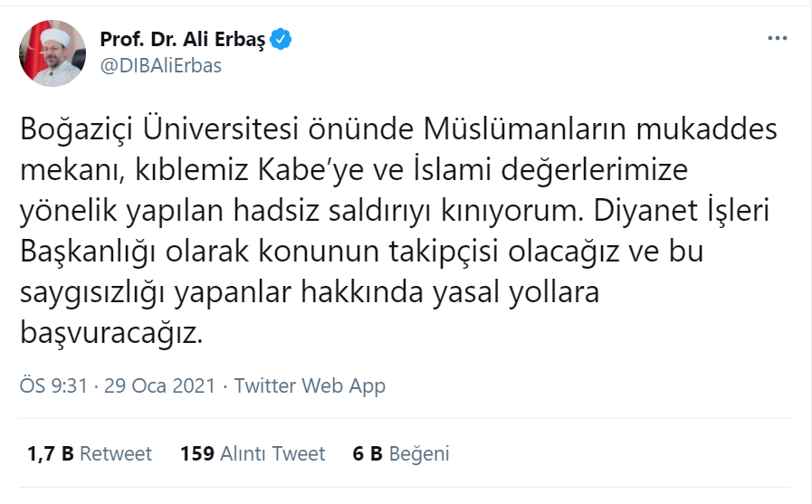View the Retweet label beside 1,7 B
The height and width of the screenshot is (504, 812).
tap(116, 453)
